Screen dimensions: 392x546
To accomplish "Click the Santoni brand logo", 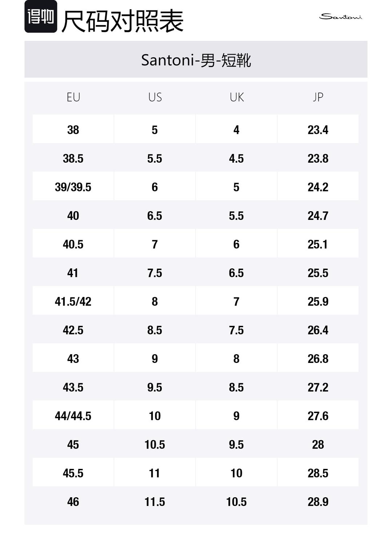I will 340,16.
